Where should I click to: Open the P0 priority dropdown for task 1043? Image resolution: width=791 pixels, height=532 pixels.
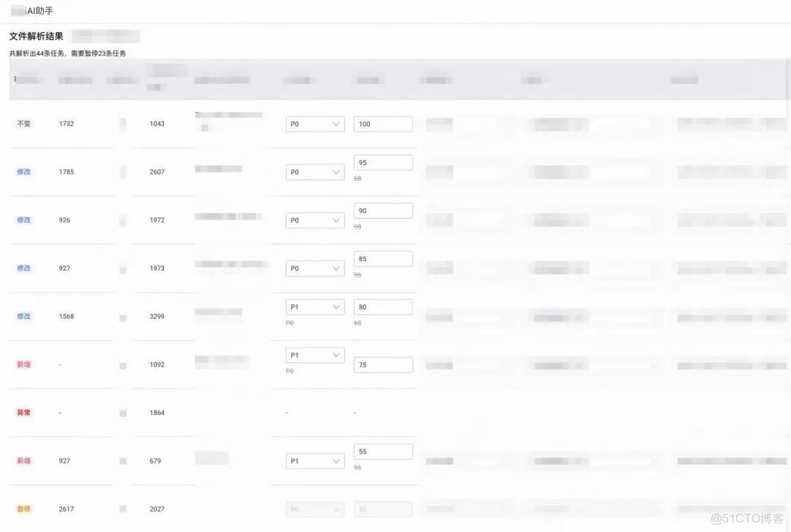[315, 124]
